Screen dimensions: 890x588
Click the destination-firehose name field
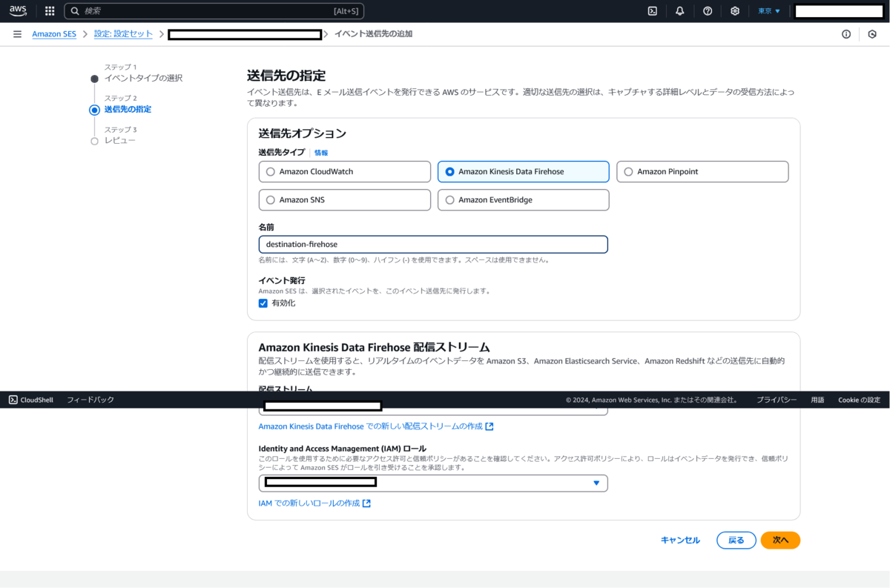[433, 244]
